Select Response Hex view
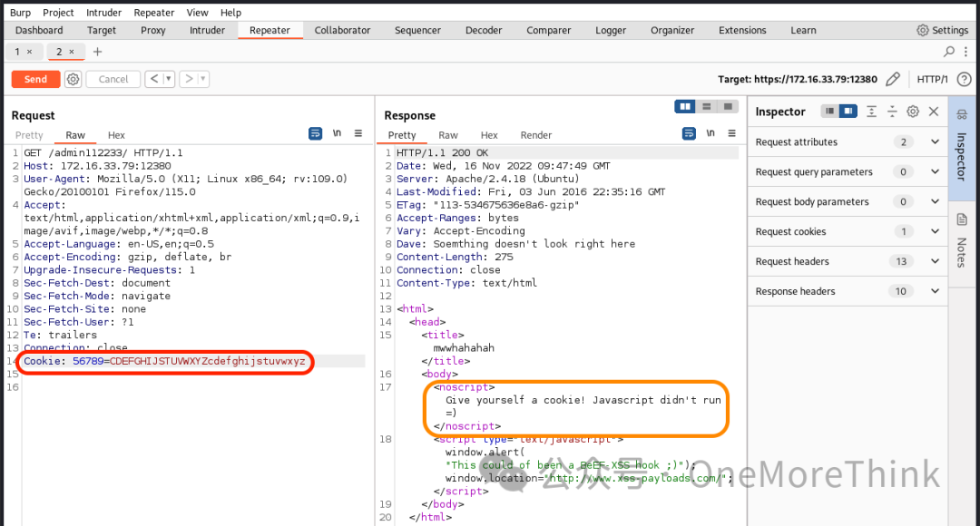This screenshot has height=526, width=980. (x=489, y=135)
